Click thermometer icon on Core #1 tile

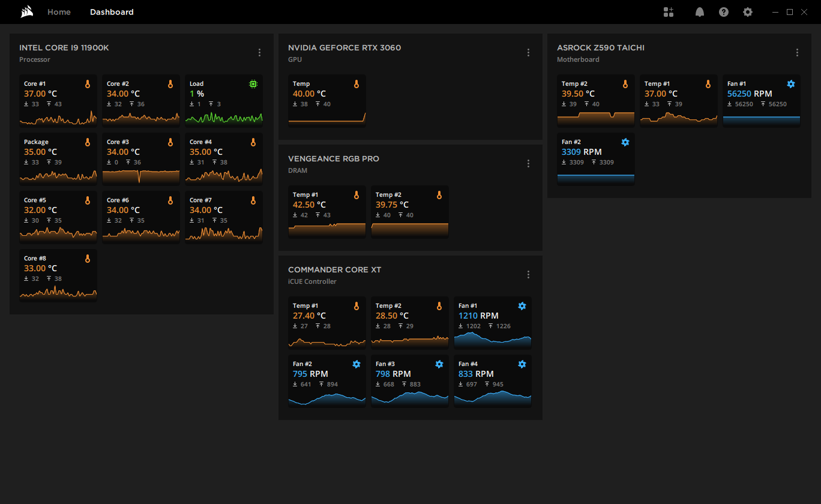88,84
